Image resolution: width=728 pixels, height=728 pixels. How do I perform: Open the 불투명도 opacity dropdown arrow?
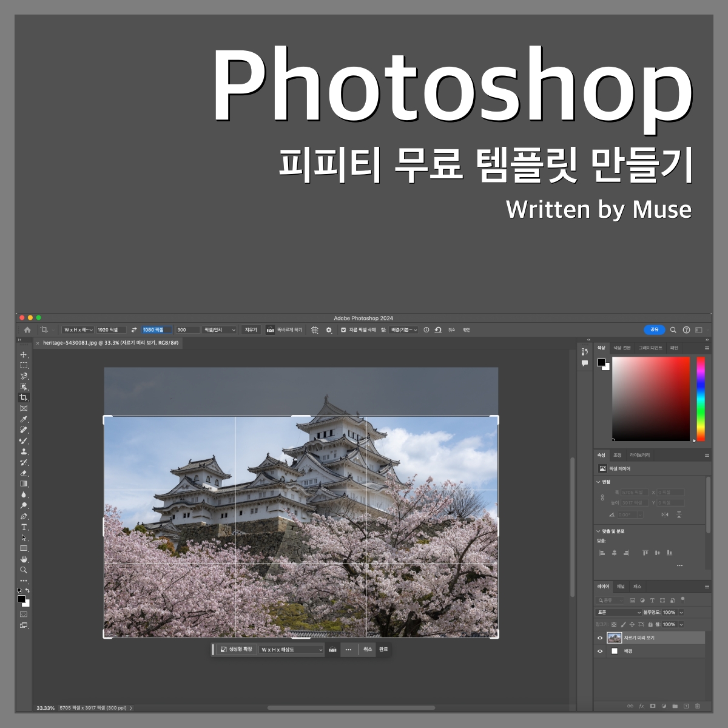coord(681,613)
